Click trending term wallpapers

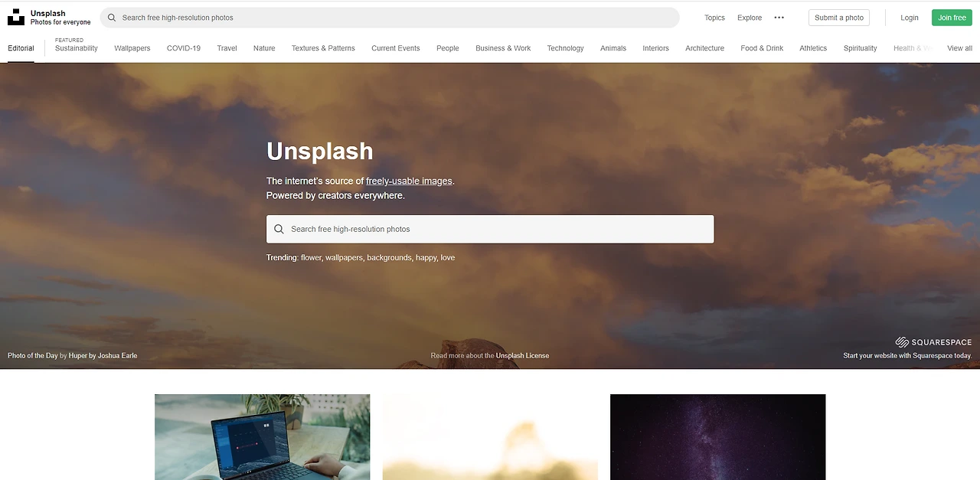[343, 258]
